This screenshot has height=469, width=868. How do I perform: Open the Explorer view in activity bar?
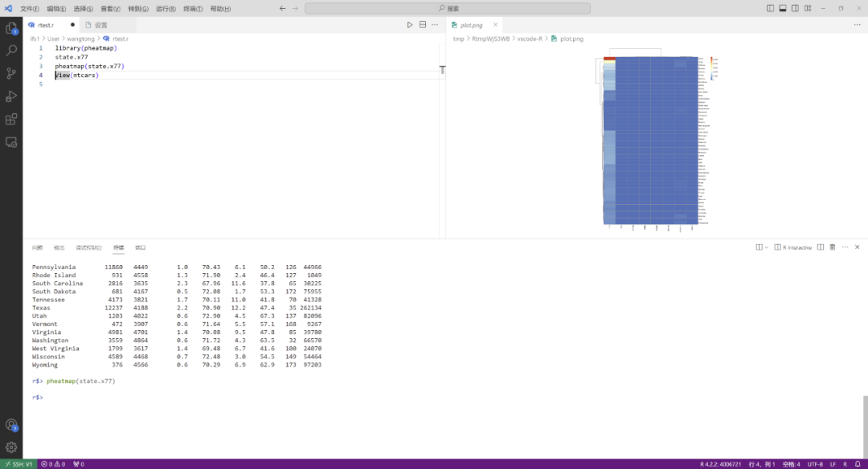click(11, 29)
